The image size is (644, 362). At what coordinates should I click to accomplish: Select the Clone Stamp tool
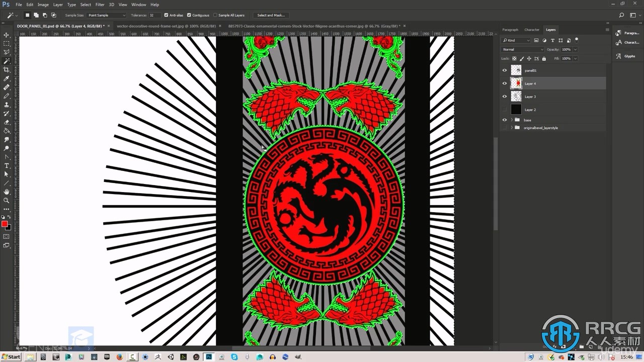tap(7, 105)
